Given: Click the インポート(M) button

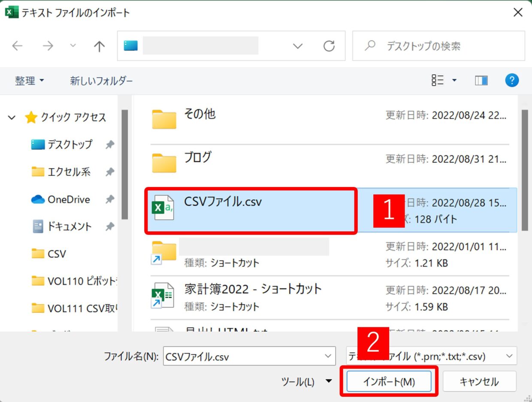Looking at the screenshot, I should [x=389, y=381].
